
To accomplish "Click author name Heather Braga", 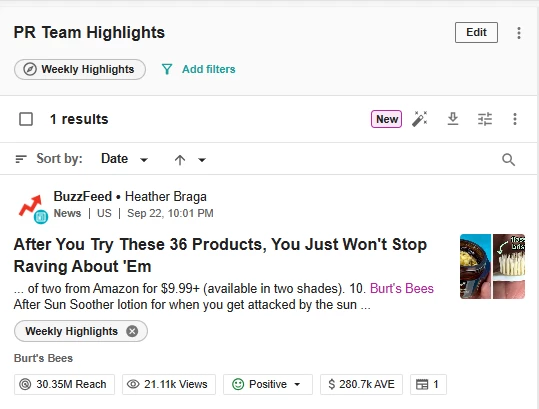I will click(166, 197).
